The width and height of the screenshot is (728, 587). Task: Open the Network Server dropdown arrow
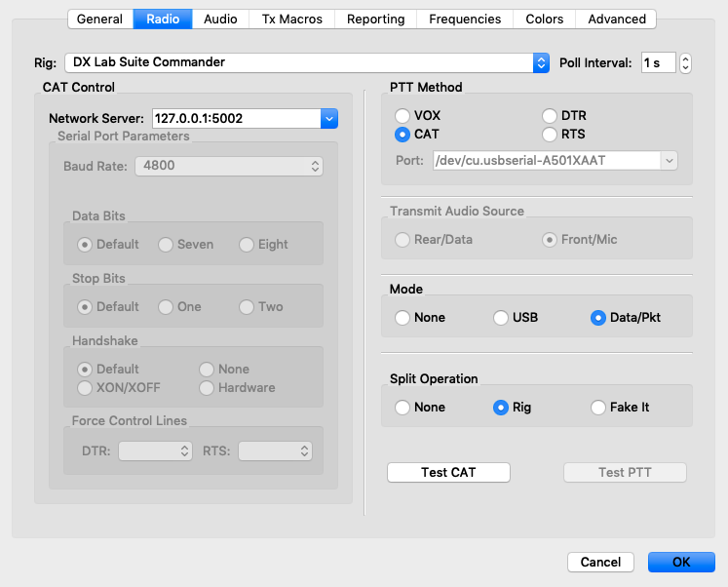(x=328, y=119)
